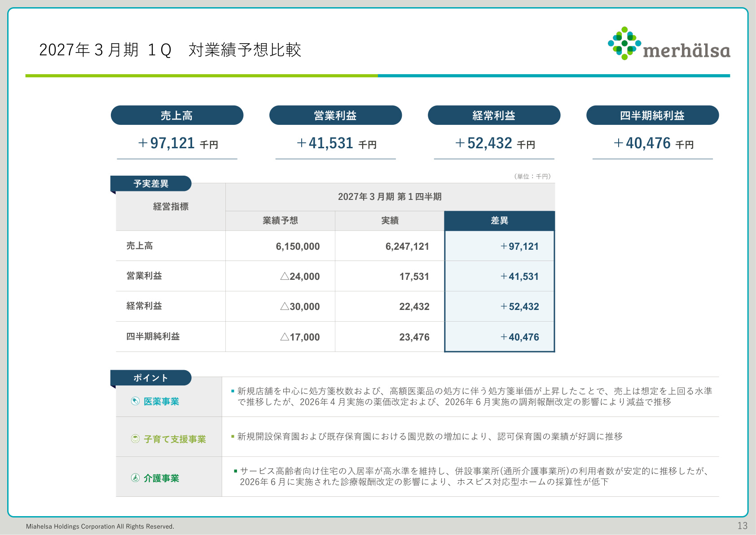Screen dimensions: 756x535
Task: Click the Miahelsa Holdings copyright footer
Action: click(x=100, y=526)
